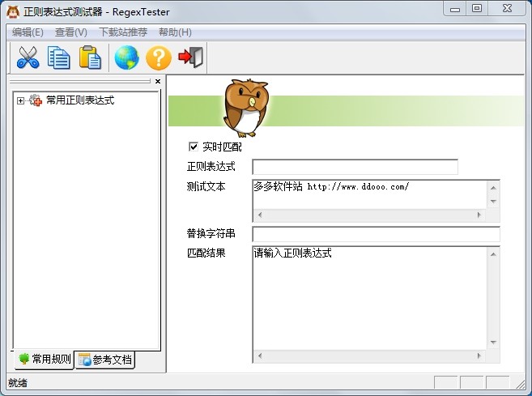Viewport: 532px width, 396px height.
Task: Open the 下载站推荐 menu
Action: click(x=123, y=32)
